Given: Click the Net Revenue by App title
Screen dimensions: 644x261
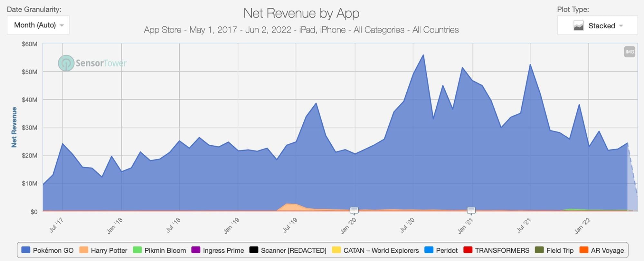Looking at the screenshot, I should [301, 14].
